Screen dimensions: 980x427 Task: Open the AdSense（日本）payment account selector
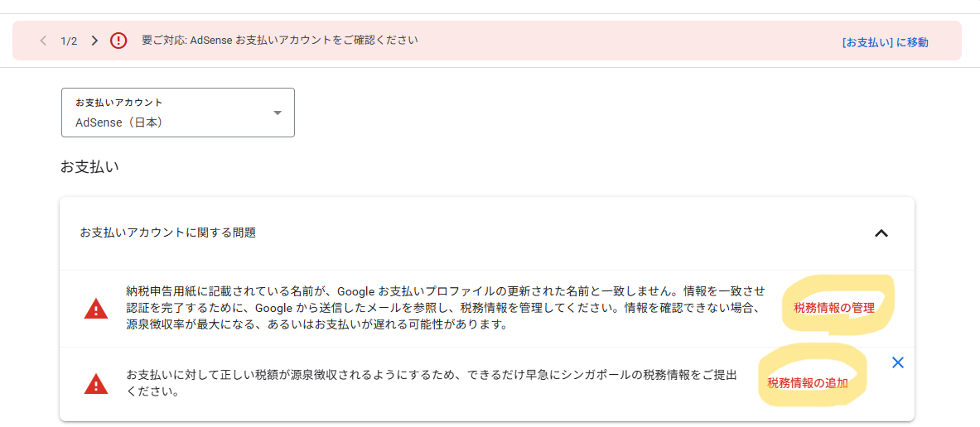pyautogui.click(x=177, y=113)
